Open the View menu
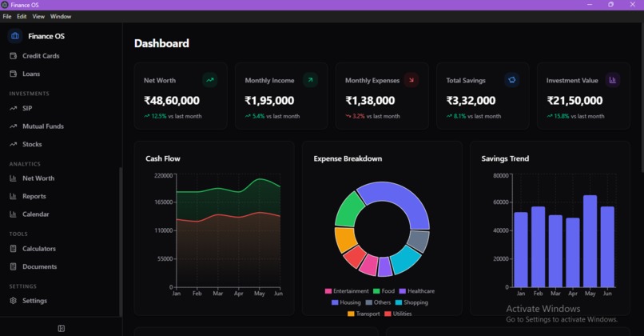Screen dimensions: 644x336 (x=38, y=17)
